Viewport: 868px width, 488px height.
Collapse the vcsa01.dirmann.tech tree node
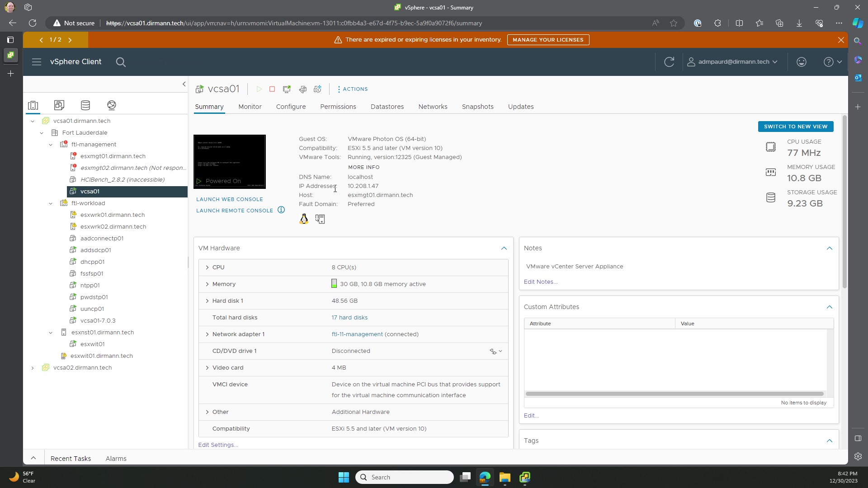[33, 121]
